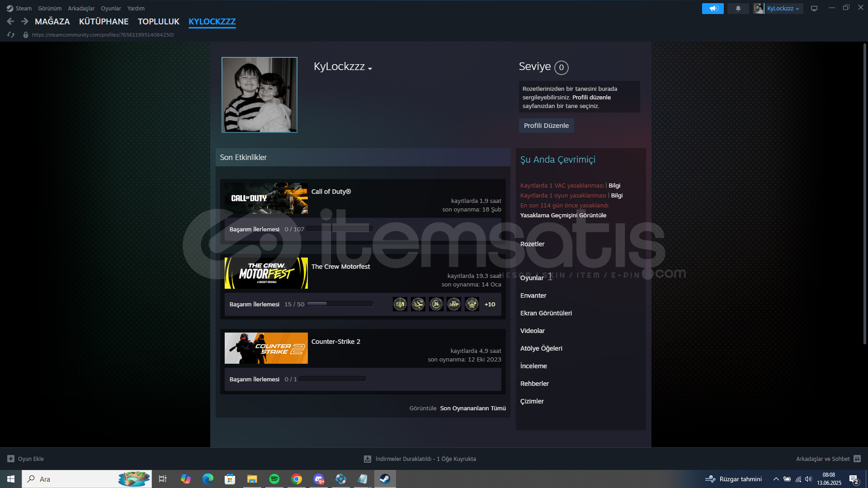Open the Windows notification center icon
868x488 pixels.
(x=854, y=479)
